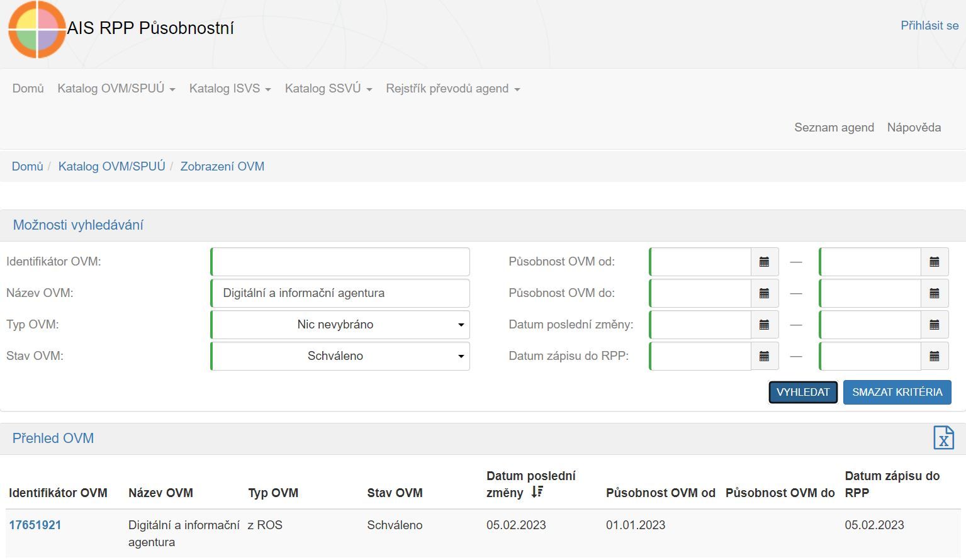
Task: Click SMAZAT KRITÉRIA to clear criteria
Action: 897,392
